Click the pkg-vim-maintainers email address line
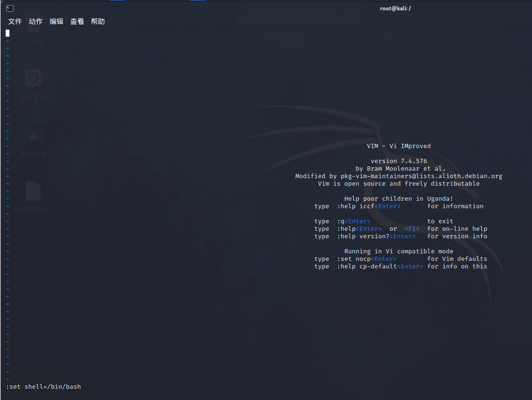532x400 pixels. point(399,176)
